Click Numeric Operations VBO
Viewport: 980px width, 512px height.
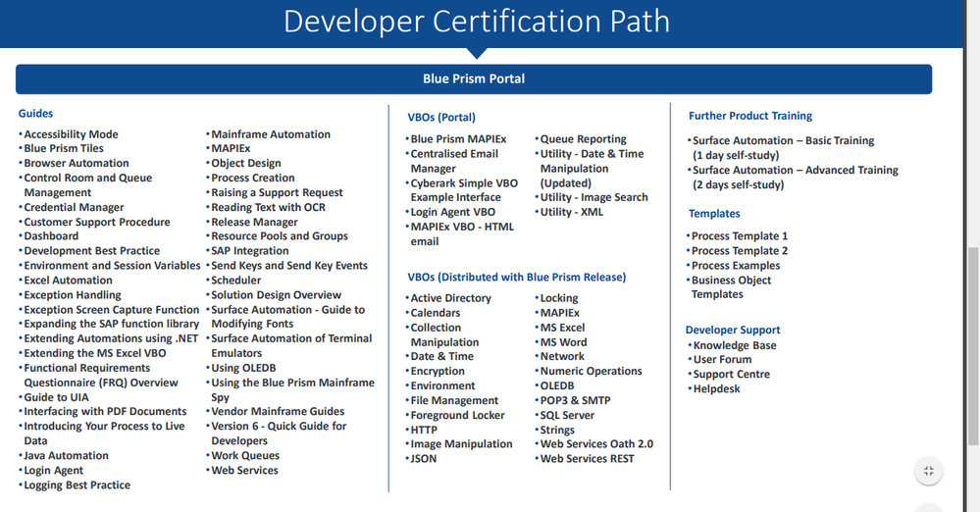591,371
